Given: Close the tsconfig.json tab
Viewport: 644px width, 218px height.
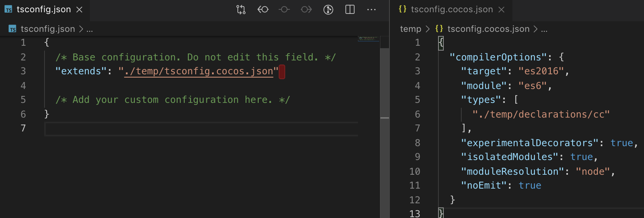Looking at the screenshot, I should [80, 9].
